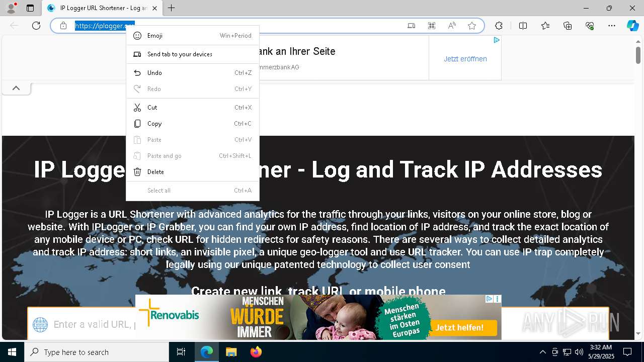The image size is (644, 362).
Task: Launch Firefox from taskbar
Action: click(x=256, y=352)
